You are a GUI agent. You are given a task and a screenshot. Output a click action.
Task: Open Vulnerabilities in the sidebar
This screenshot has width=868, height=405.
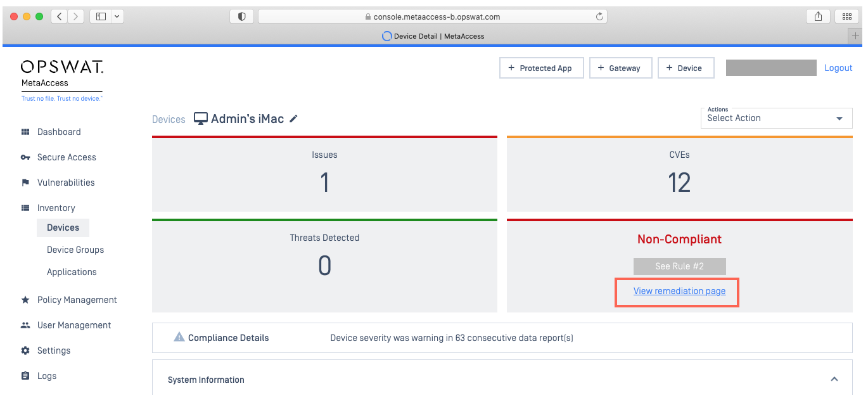(66, 183)
